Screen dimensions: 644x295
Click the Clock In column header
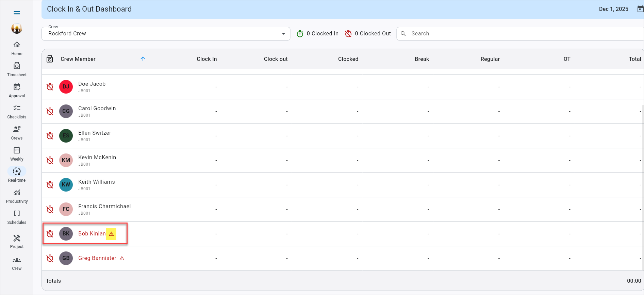tap(207, 59)
